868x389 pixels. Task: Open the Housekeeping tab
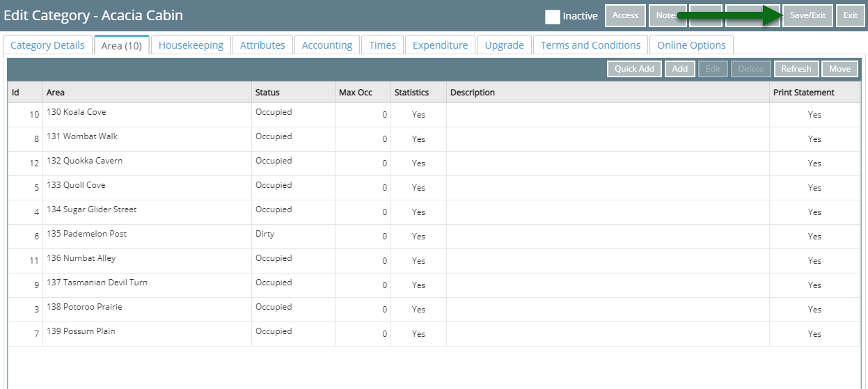(191, 45)
